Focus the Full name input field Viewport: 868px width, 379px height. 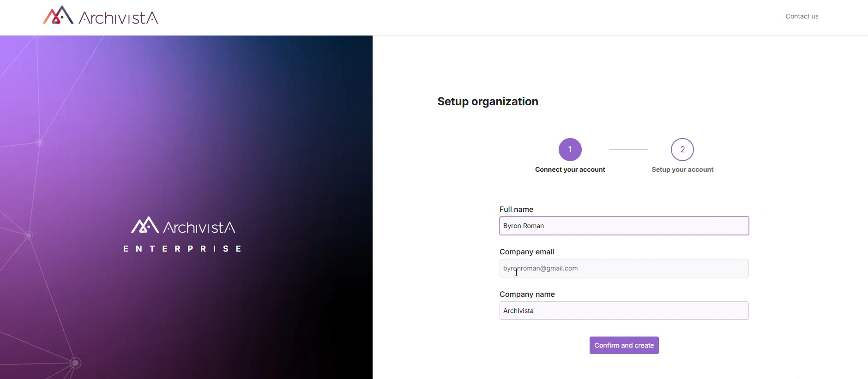(x=624, y=226)
